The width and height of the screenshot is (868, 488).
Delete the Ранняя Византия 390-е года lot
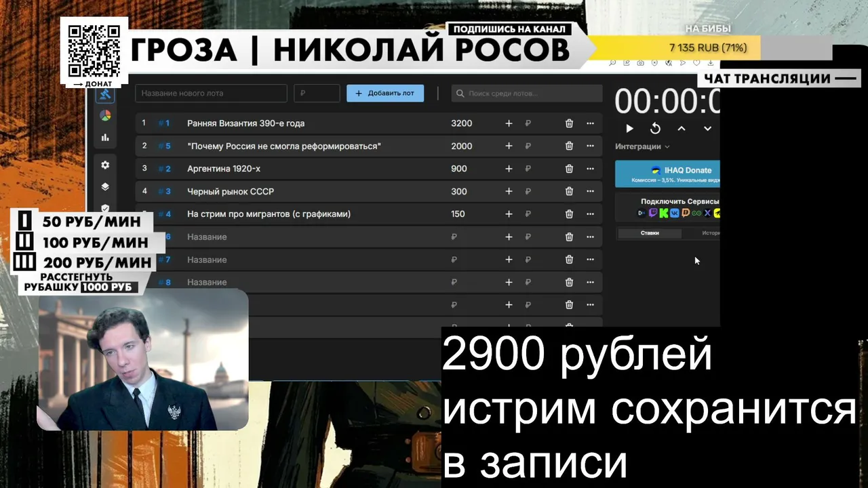point(569,123)
